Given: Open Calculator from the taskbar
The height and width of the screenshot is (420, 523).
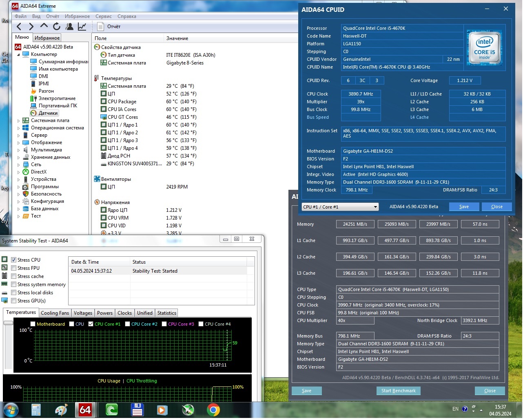Looking at the screenshot, I should (x=36, y=409).
